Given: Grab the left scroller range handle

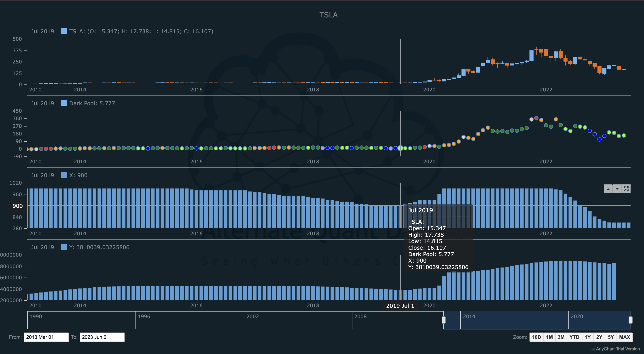Looking at the screenshot, I should pyautogui.click(x=443, y=320).
